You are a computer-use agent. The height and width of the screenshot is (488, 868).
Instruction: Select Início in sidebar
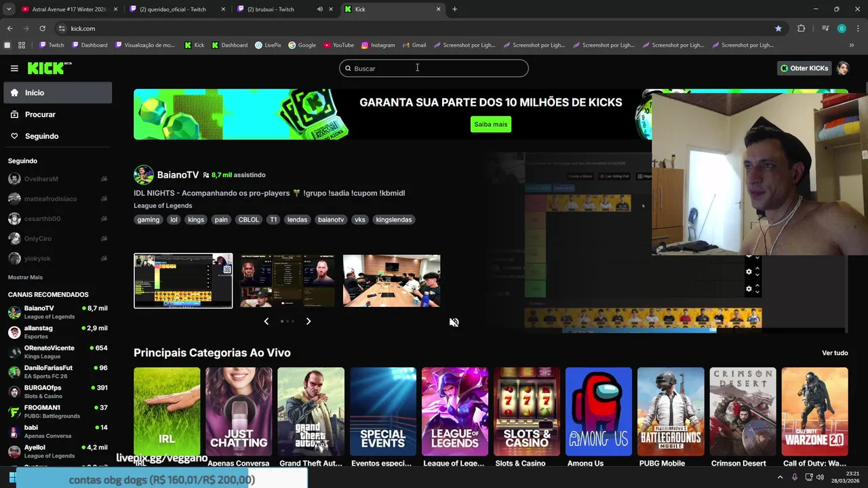(58, 93)
